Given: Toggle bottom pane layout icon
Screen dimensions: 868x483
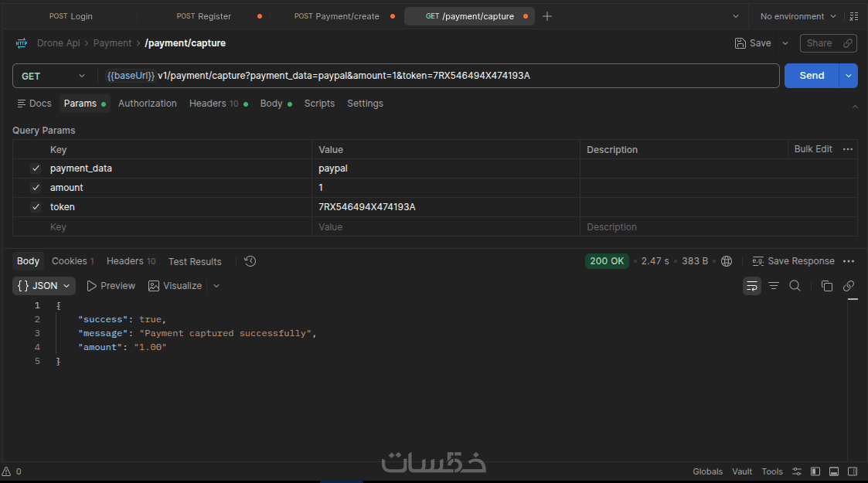Looking at the screenshot, I should pyautogui.click(x=834, y=471).
